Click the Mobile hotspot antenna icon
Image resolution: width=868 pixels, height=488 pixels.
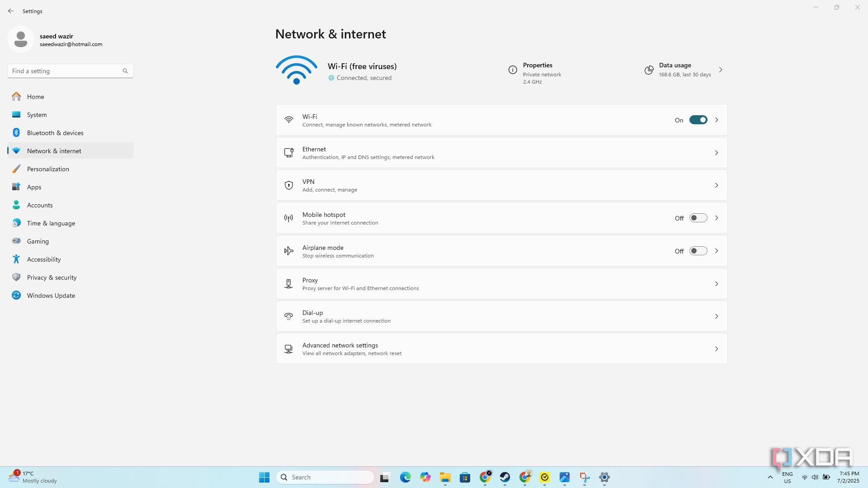pos(289,218)
